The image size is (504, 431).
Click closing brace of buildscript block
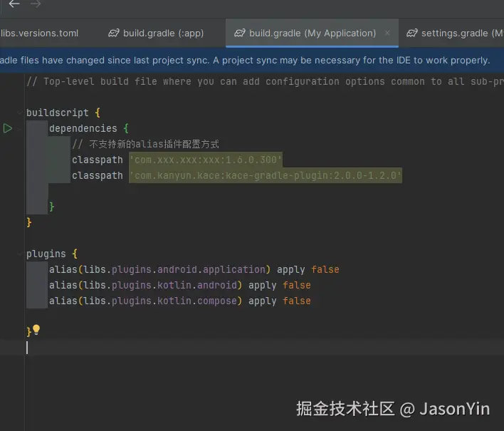tap(29, 222)
